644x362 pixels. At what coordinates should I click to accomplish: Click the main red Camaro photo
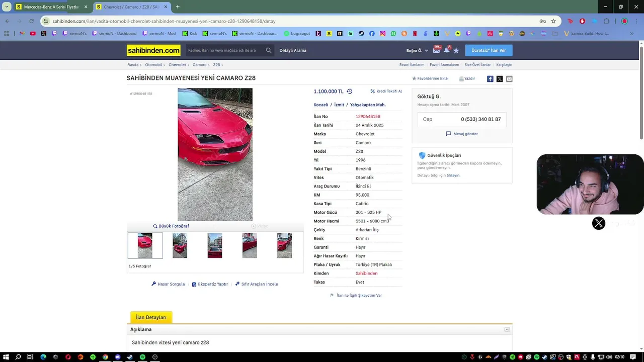click(215, 154)
